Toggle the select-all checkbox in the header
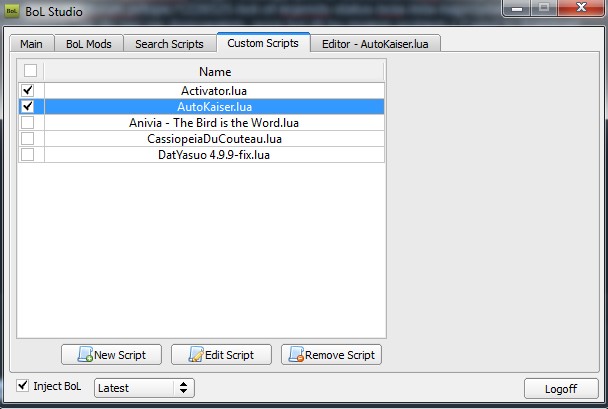This screenshot has width=608, height=409. (30, 71)
